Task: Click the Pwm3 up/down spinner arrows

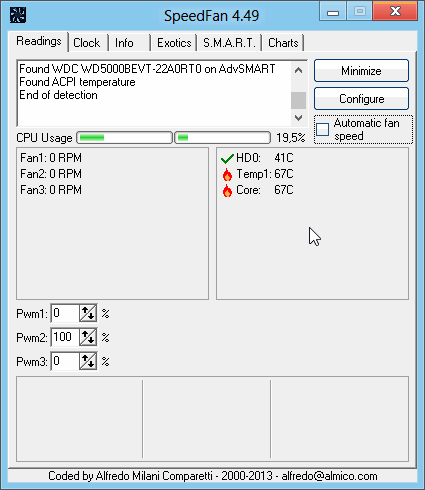Action: [x=88, y=361]
